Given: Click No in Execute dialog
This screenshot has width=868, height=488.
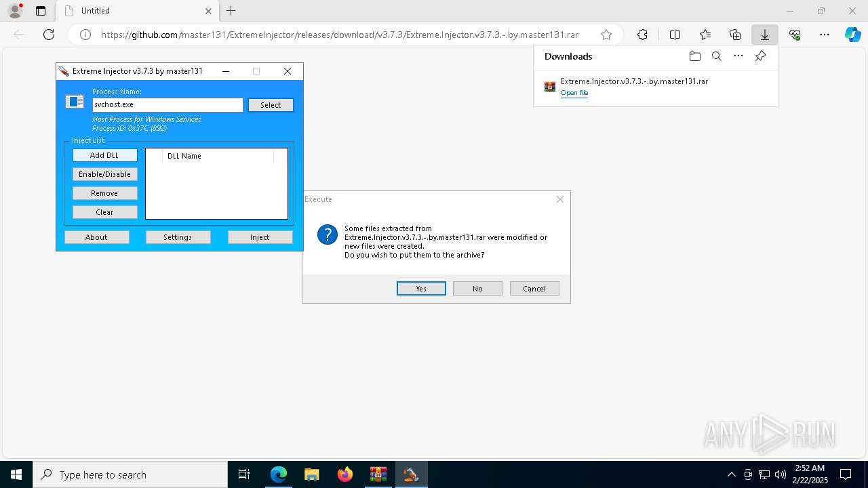Looking at the screenshot, I should pos(477,289).
